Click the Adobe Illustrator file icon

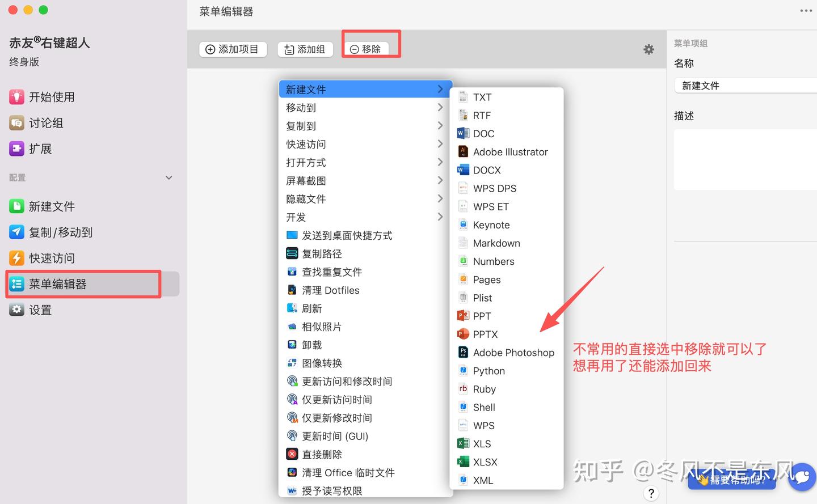[463, 152]
